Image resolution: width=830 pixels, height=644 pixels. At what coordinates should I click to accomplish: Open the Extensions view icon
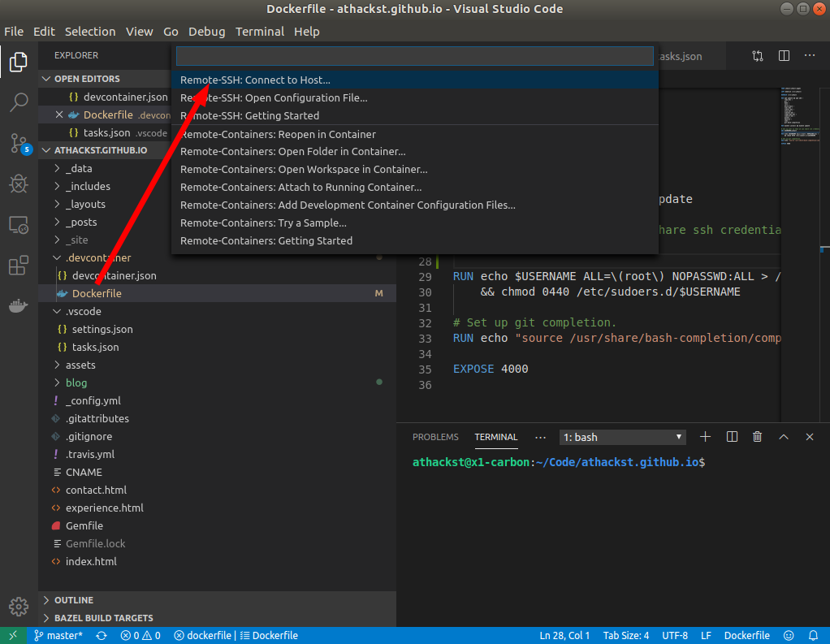tap(19, 265)
